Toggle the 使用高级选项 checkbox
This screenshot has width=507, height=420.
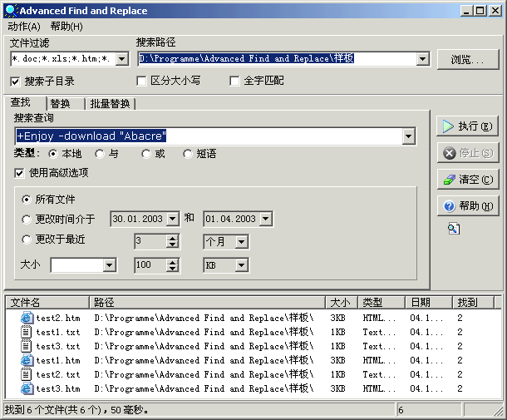[x=19, y=173]
